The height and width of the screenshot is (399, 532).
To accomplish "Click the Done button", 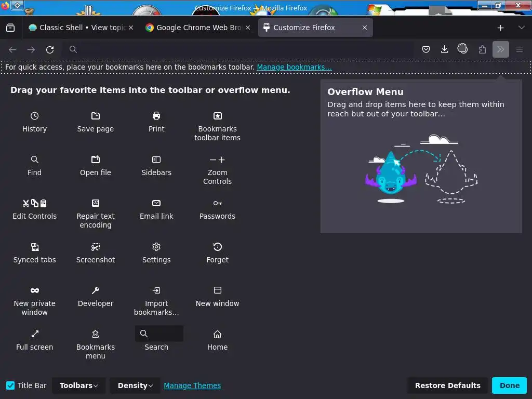I will pos(510,386).
